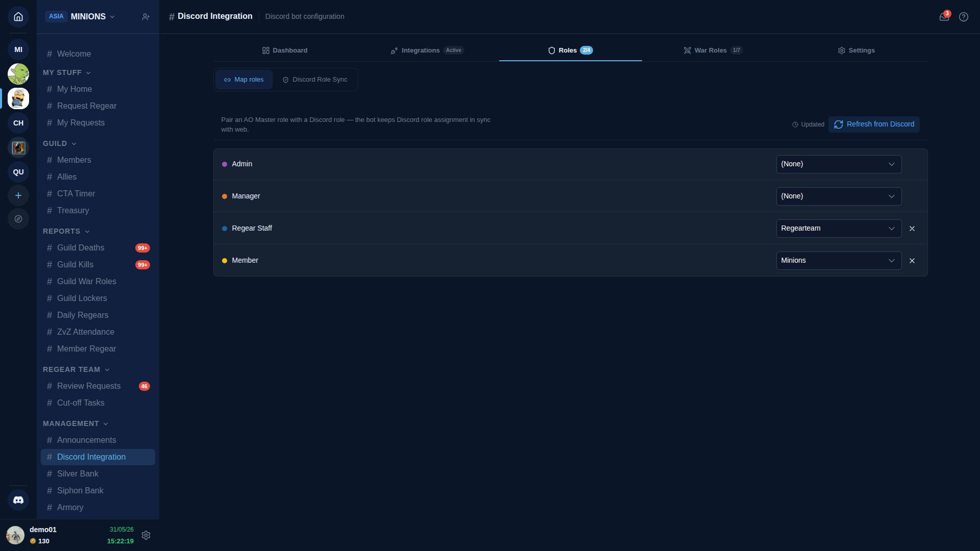Image resolution: width=980 pixels, height=551 pixels.
Task: Click the Refresh from Discord button
Action: point(874,124)
